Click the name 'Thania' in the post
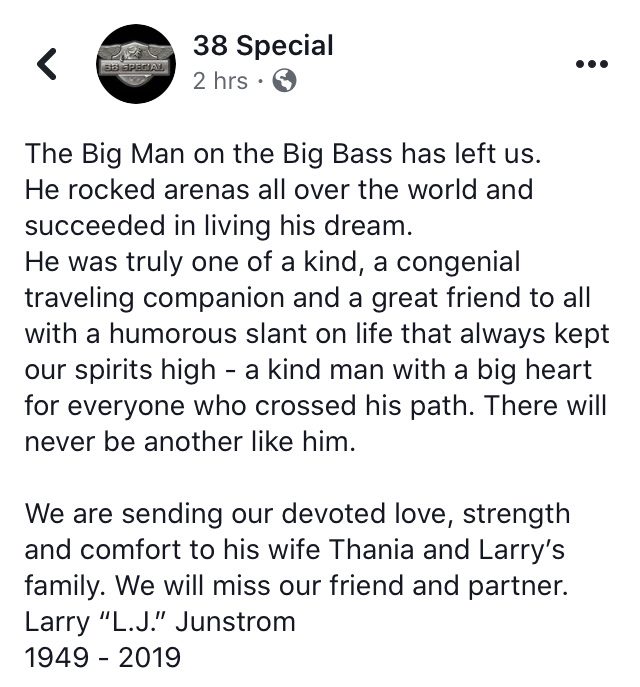 coord(371,549)
